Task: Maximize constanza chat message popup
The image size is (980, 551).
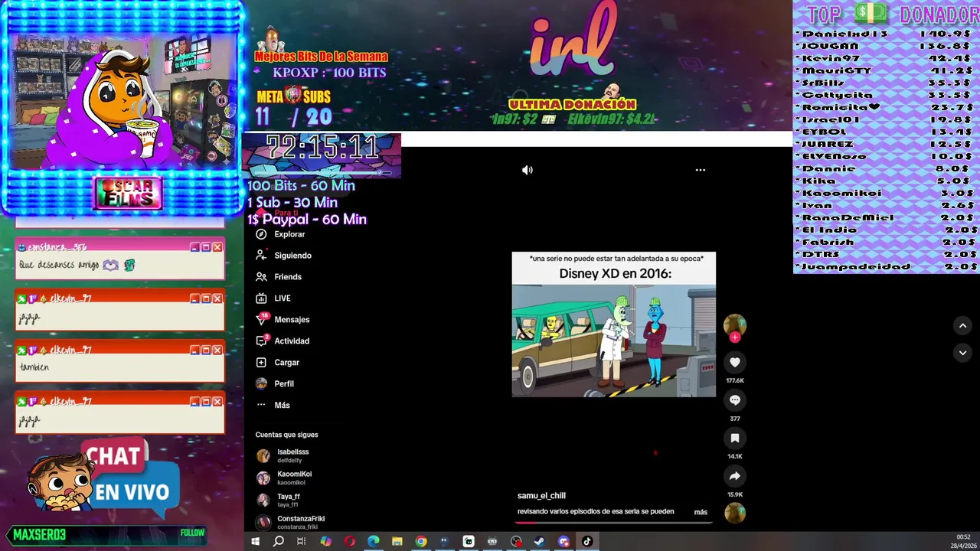Action: (x=206, y=247)
